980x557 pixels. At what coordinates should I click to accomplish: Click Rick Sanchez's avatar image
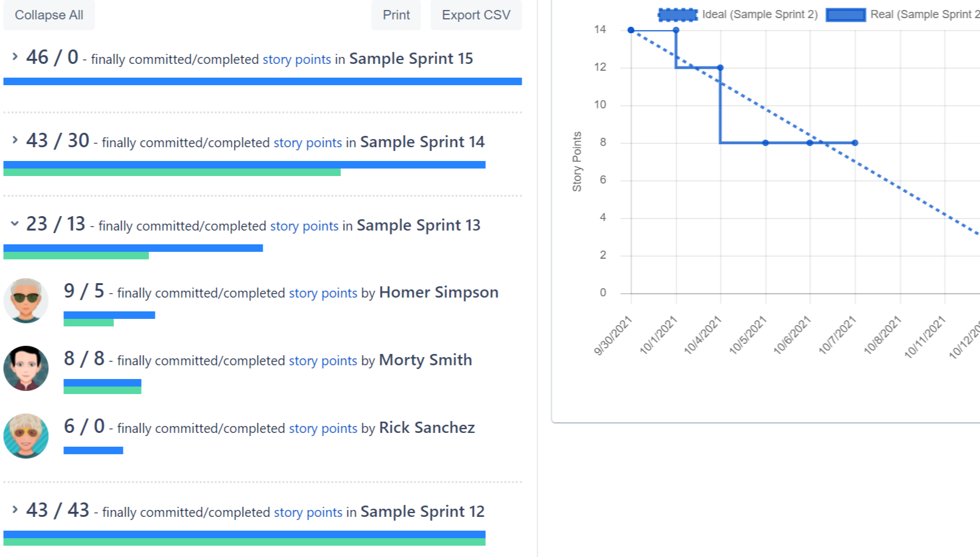[x=26, y=436]
